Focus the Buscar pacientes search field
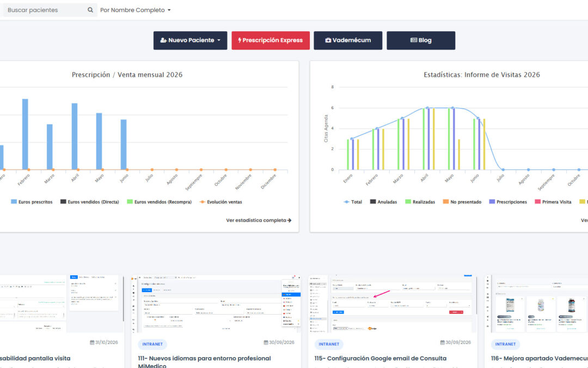 coord(45,10)
